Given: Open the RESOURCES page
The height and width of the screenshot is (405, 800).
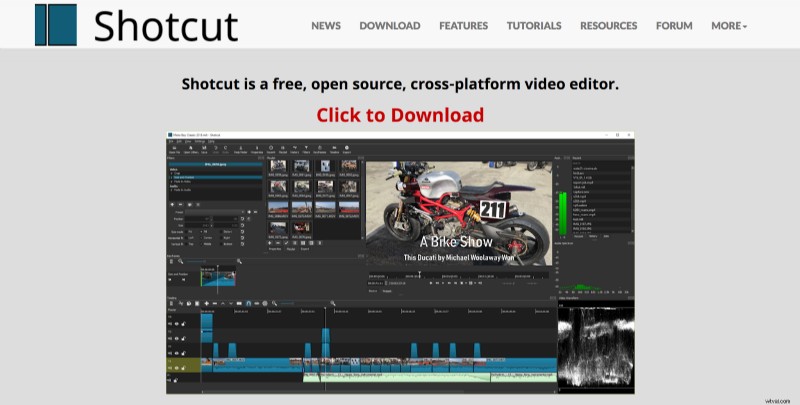Looking at the screenshot, I should coord(608,26).
